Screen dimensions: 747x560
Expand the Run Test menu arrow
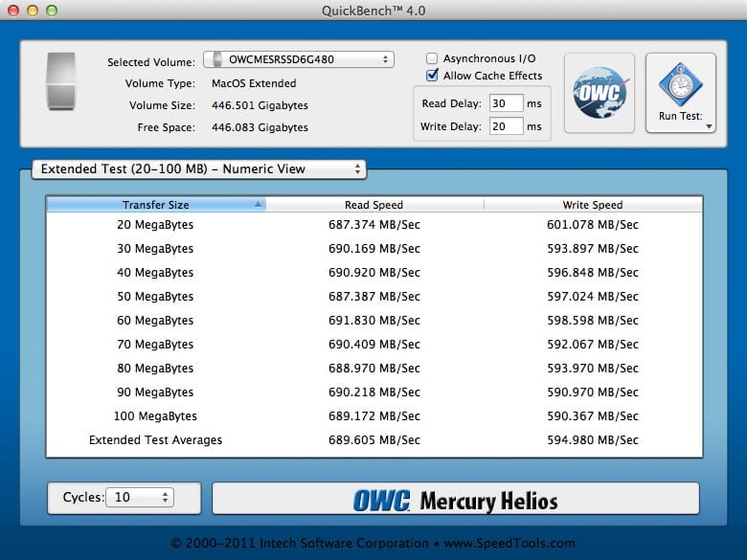click(709, 125)
